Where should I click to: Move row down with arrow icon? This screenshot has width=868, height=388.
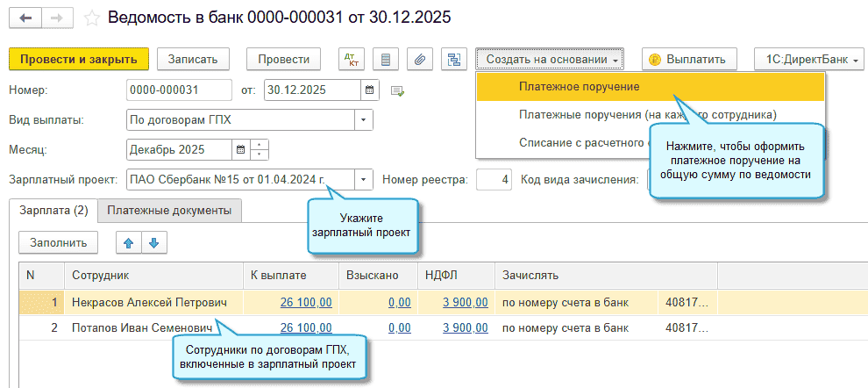pos(152,243)
